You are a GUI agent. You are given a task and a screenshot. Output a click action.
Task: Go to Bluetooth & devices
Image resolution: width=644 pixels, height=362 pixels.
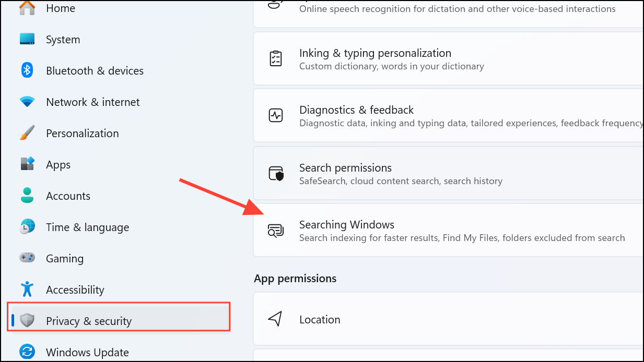point(95,71)
